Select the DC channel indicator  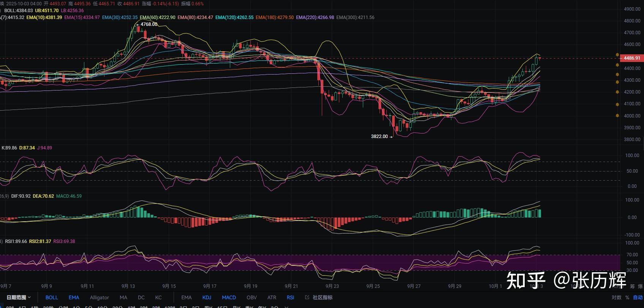(141, 297)
